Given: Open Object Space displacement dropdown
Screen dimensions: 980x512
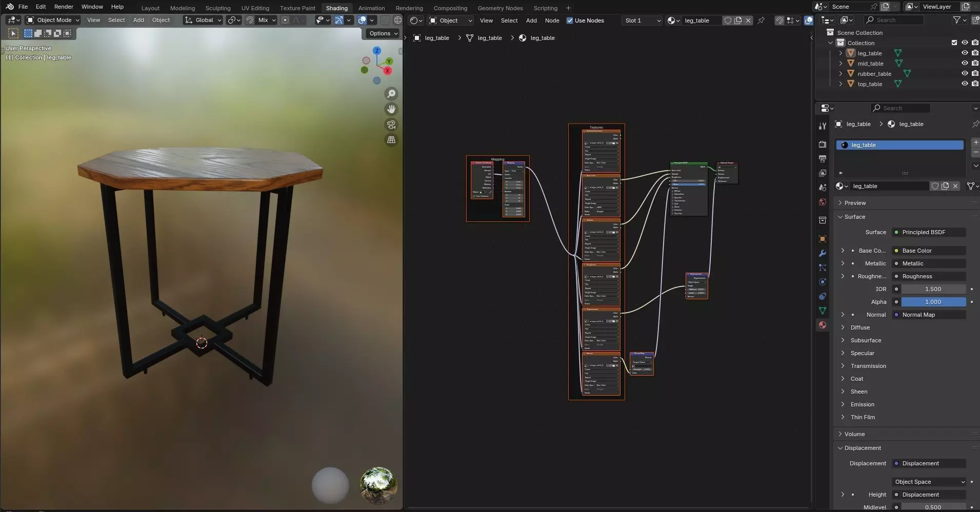Looking at the screenshot, I should pos(929,482).
